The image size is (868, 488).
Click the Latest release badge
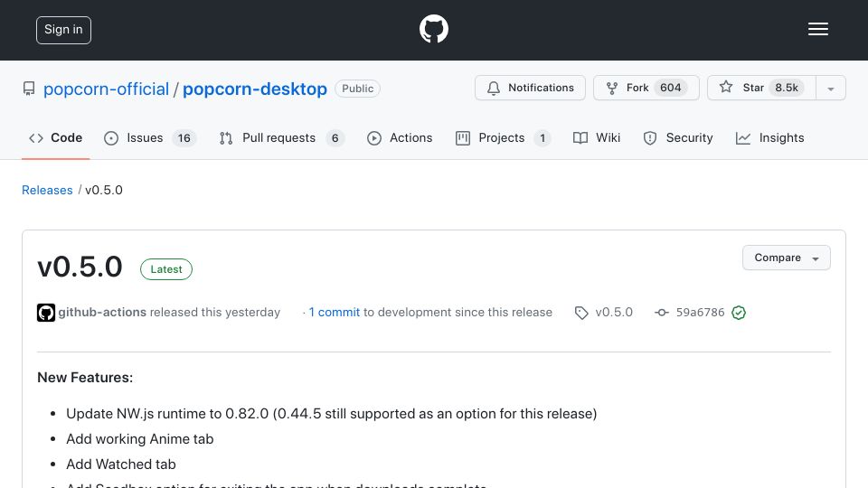(x=166, y=269)
